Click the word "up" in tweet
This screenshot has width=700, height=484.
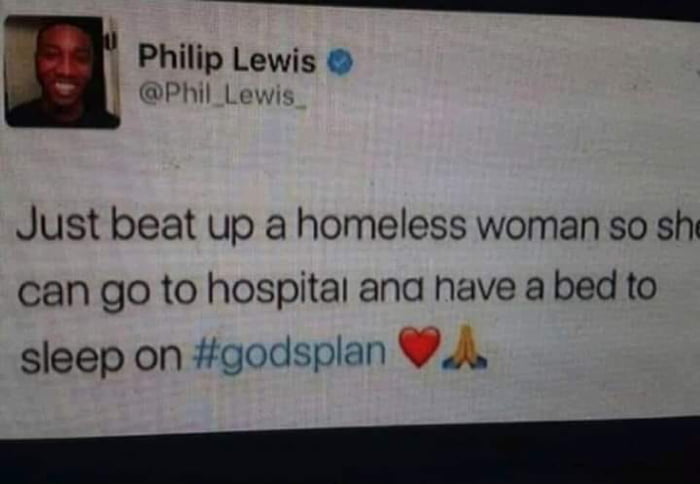(x=231, y=229)
